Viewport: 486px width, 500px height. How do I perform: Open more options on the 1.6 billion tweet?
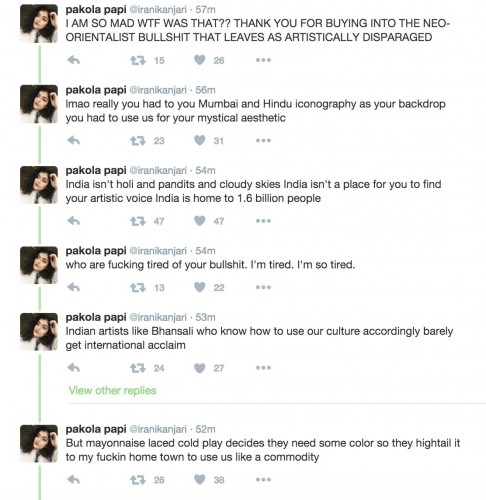[x=263, y=221]
